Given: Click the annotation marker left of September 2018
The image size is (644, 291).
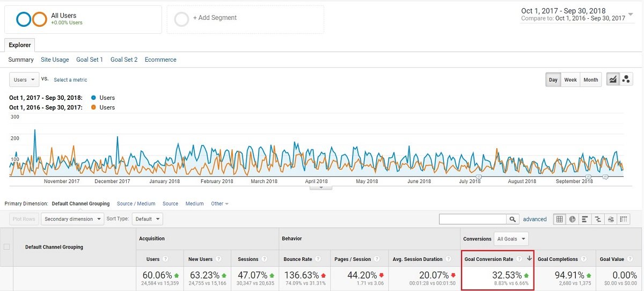Looking at the screenshot, I should [x=588, y=176].
